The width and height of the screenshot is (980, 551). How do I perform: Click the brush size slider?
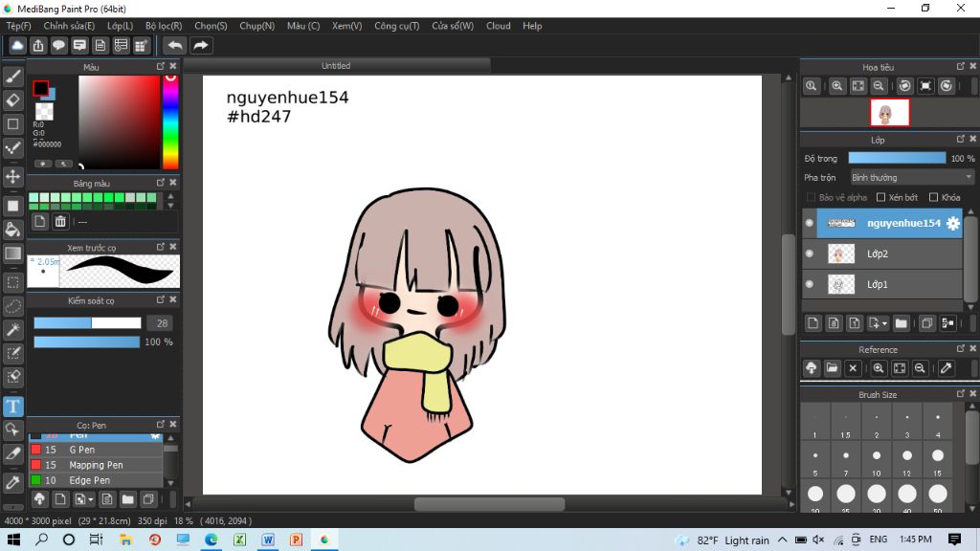87,323
